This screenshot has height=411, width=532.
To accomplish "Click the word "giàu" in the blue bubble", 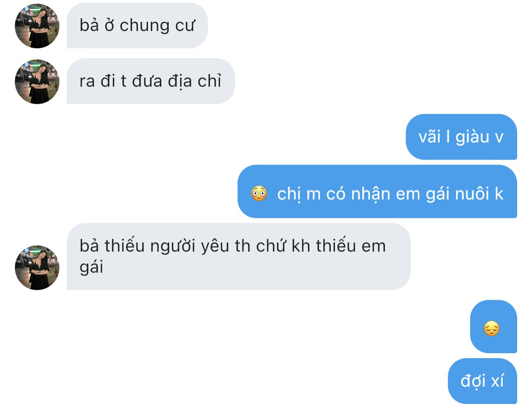I will coord(472,137).
